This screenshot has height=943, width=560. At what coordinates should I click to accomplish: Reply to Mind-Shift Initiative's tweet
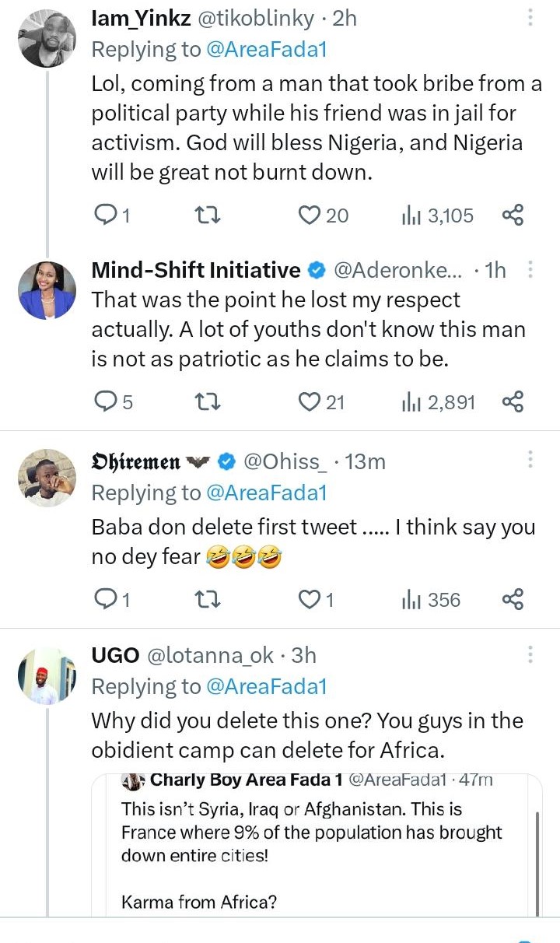[104, 401]
